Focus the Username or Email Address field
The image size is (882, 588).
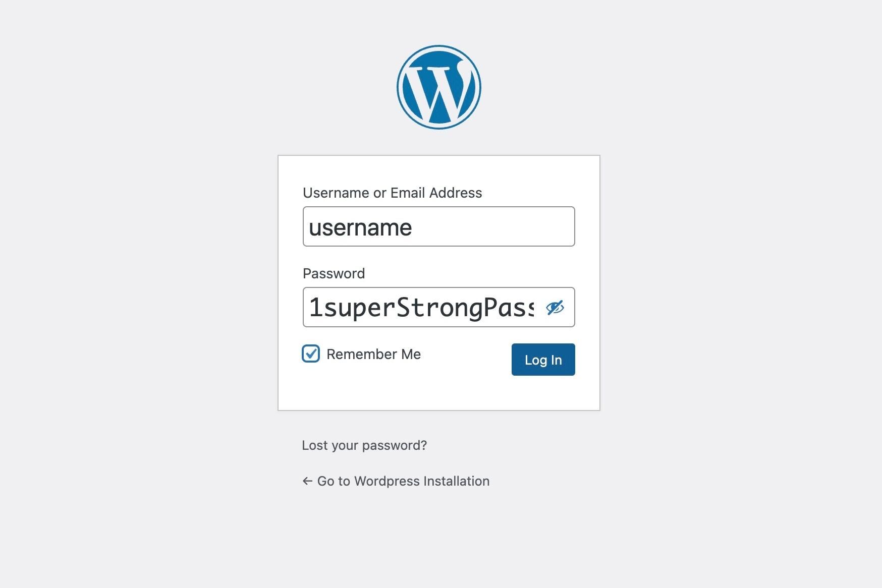(x=438, y=226)
